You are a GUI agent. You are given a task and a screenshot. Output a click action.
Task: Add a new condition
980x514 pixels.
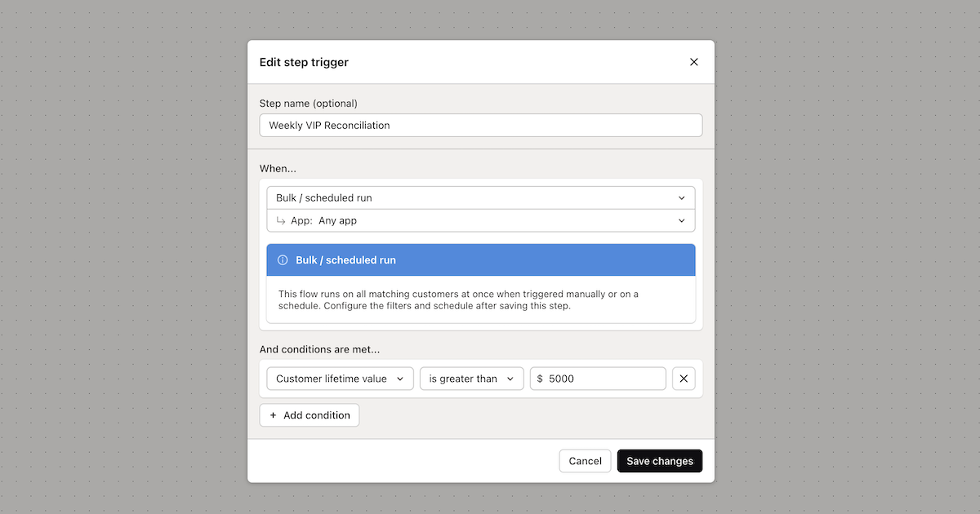(x=310, y=414)
